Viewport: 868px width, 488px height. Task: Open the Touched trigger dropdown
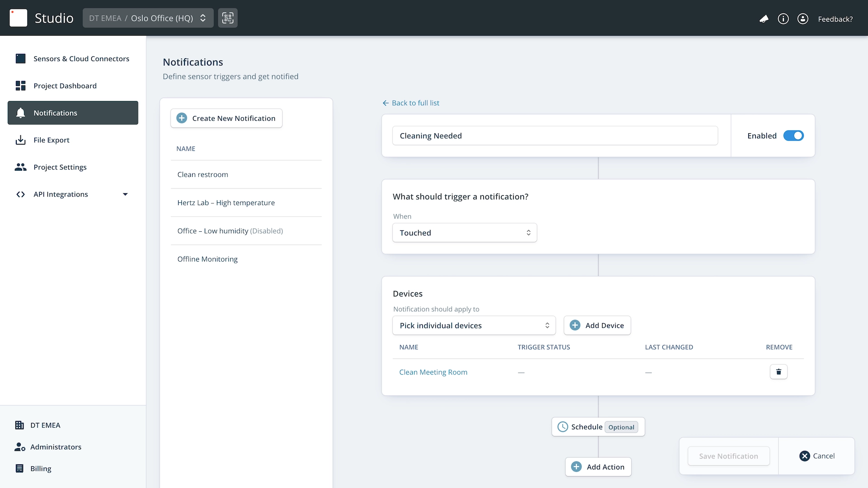[464, 233]
